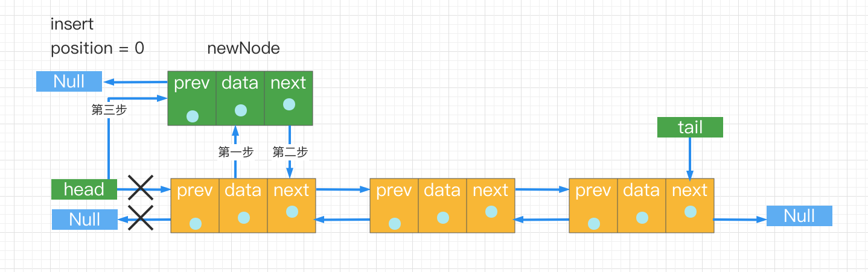Select the 第二步 step label
The image size is (868, 272).
click(290, 153)
